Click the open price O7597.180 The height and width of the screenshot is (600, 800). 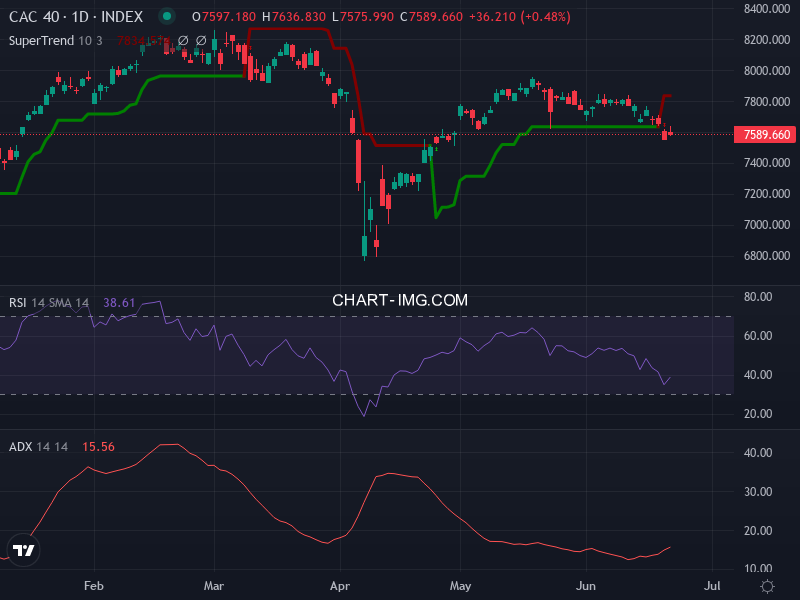223,17
